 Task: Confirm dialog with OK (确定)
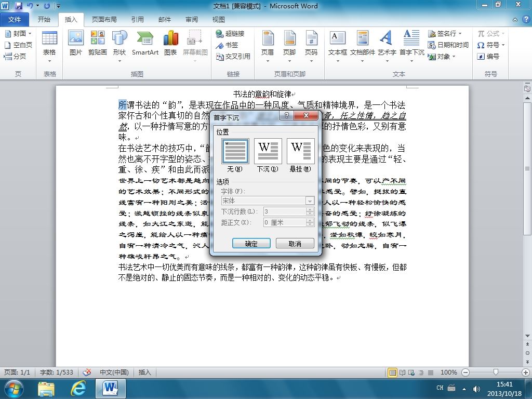[x=251, y=243]
